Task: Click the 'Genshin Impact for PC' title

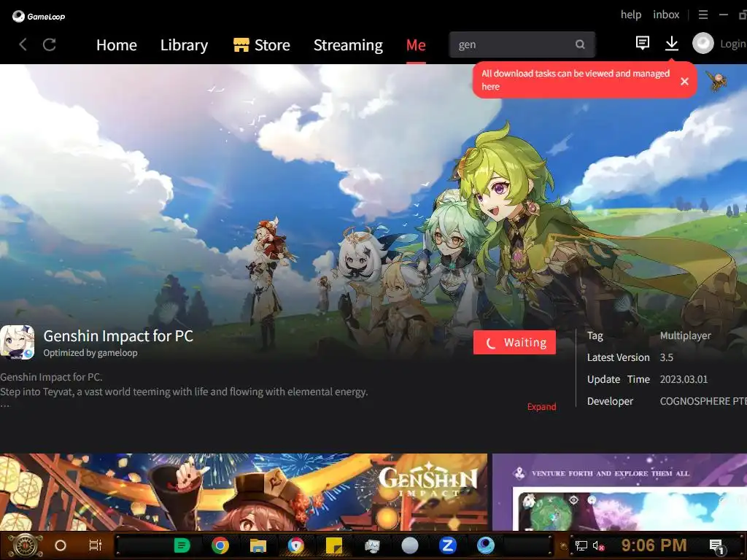Action: tap(118, 336)
